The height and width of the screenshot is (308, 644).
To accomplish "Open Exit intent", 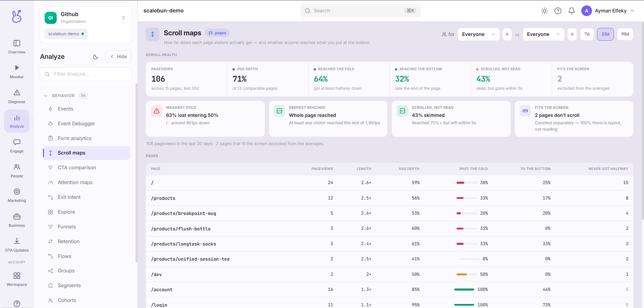I will tap(87, 197).
